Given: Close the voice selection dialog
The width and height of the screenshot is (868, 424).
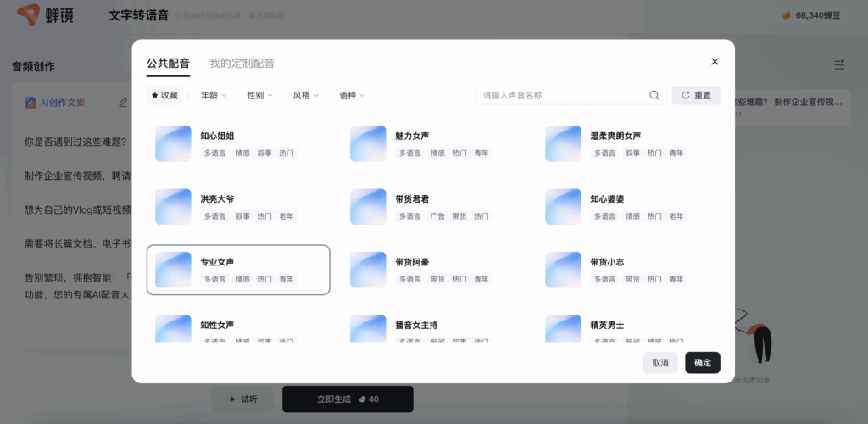Looking at the screenshot, I should pos(715,61).
